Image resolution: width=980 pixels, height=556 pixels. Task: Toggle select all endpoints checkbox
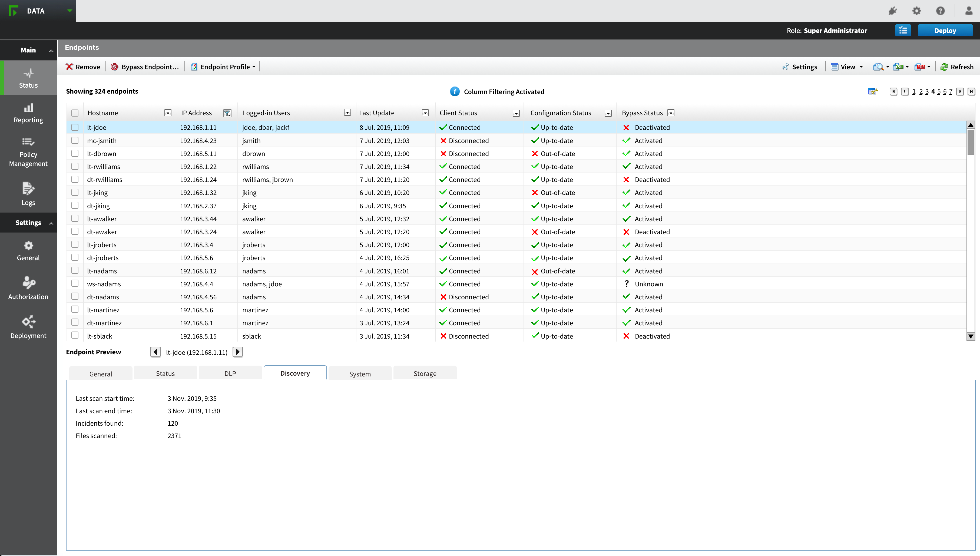tap(75, 112)
